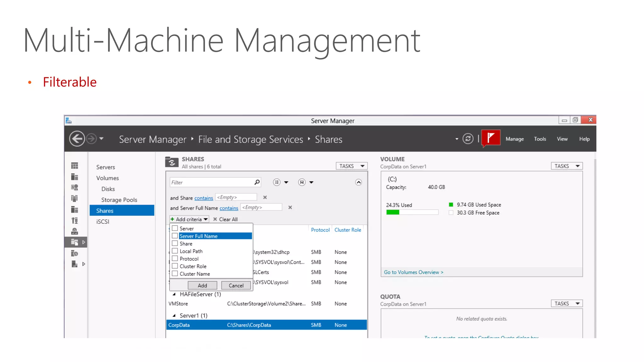Click the filter search magnifier icon
Image resolution: width=644 pixels, height=362 pixels.
tap(257, 182)
